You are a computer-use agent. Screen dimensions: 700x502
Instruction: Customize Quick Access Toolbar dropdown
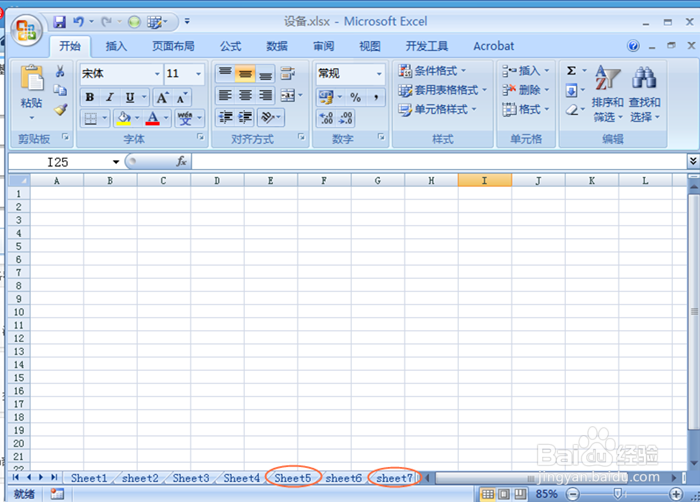pyautogui.click(x=187, y=21)
